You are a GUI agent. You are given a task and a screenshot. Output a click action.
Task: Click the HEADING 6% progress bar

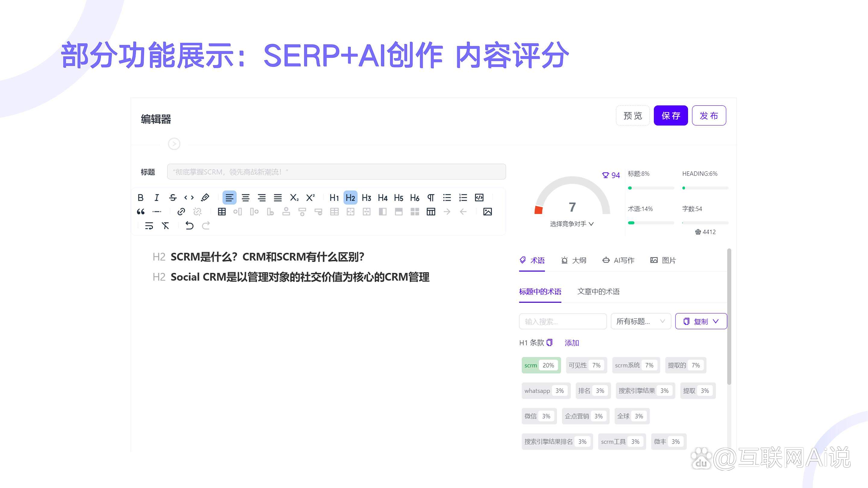click(705, 188)
